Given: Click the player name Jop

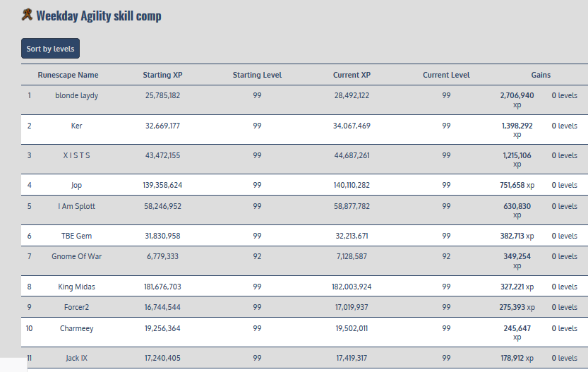Looking at the screenshot, I should pyautogui.click(x=76, y=185).
